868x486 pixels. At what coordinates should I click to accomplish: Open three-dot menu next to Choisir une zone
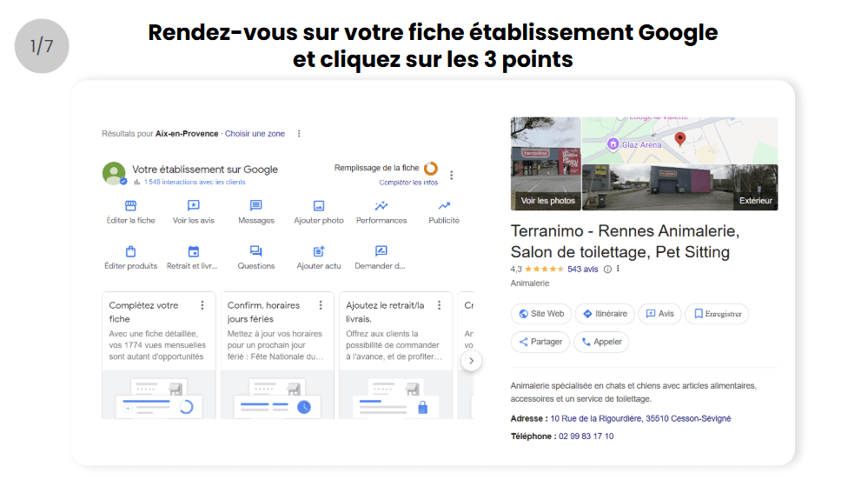(299, 134)
